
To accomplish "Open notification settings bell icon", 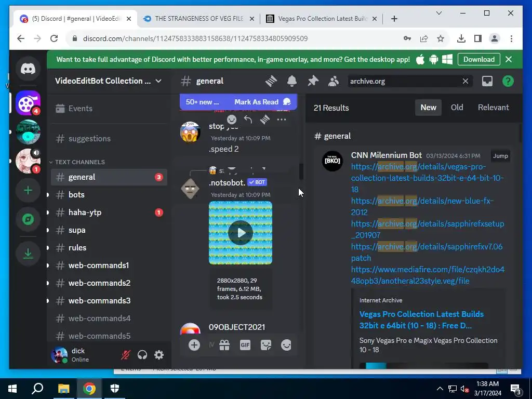I will (x=292, y=81).
